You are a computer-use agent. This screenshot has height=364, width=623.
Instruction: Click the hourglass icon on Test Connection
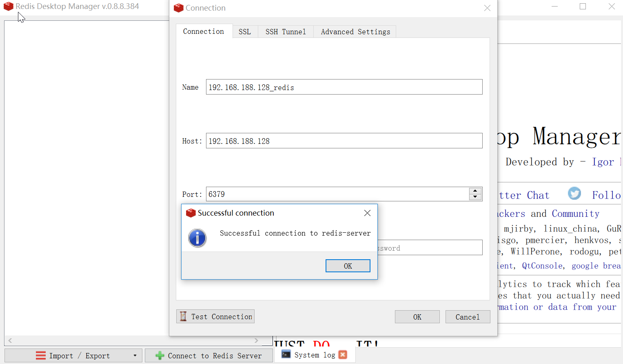click(x=183, y=316)
